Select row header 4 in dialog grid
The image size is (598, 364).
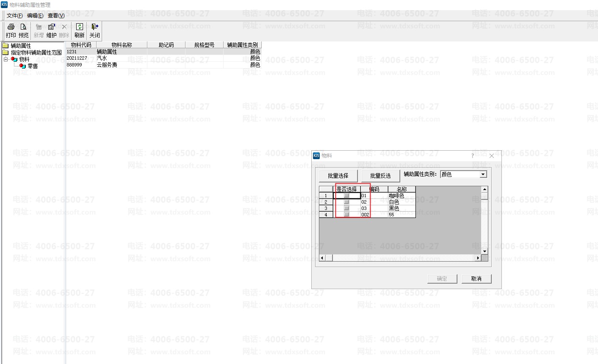coord(326,215)
